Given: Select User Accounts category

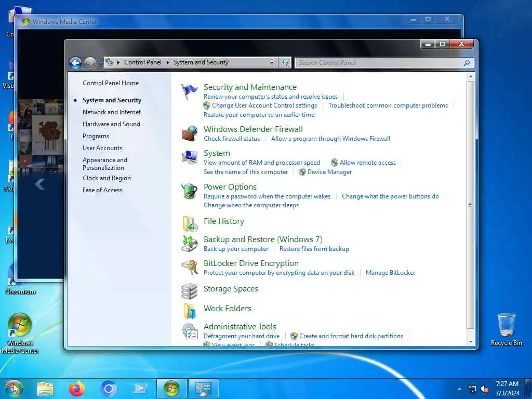Looking at the screenshot, I should [102, 148].
